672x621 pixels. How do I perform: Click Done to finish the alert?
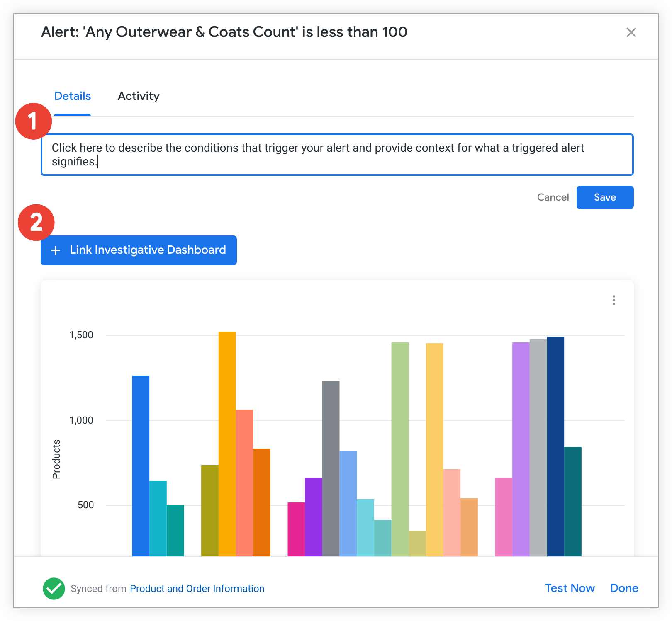pyautogui.click(x=624, y=588)
